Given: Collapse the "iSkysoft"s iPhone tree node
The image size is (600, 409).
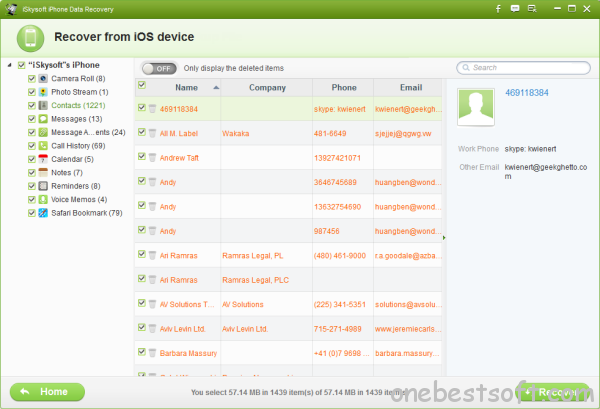Looking at the screenshot, I should point(9,65).
